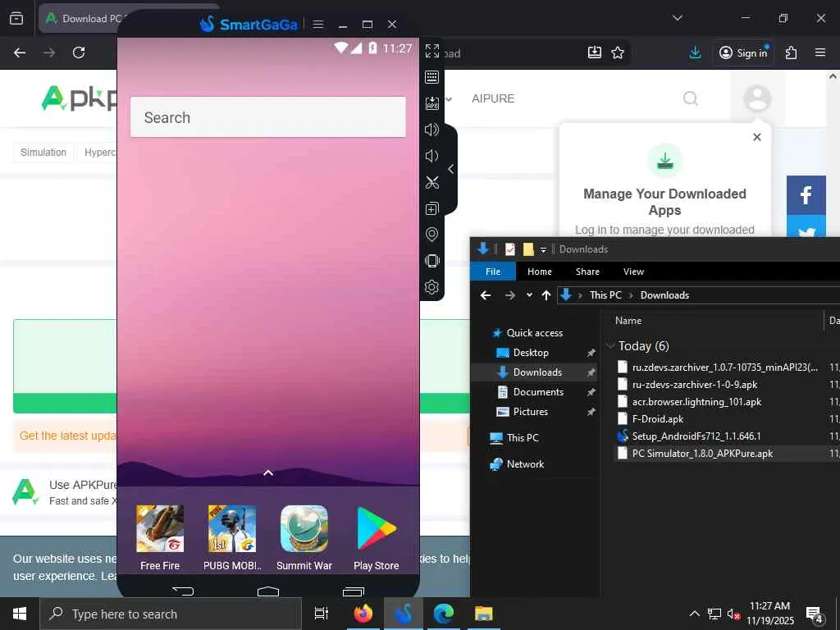Screen dimensions: 840x630
Task: Open the Share ribbon tab in Explorer
Action: pyautogui.click(x=587, y=272)
